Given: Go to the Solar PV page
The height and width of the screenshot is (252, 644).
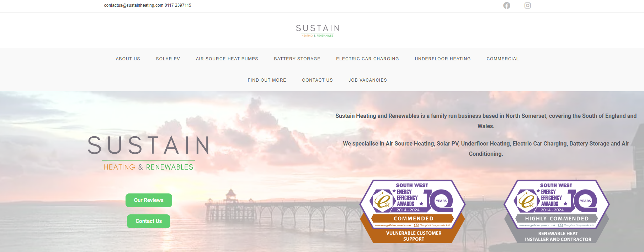Looking at the screenshot, I should tap(168, 59).
